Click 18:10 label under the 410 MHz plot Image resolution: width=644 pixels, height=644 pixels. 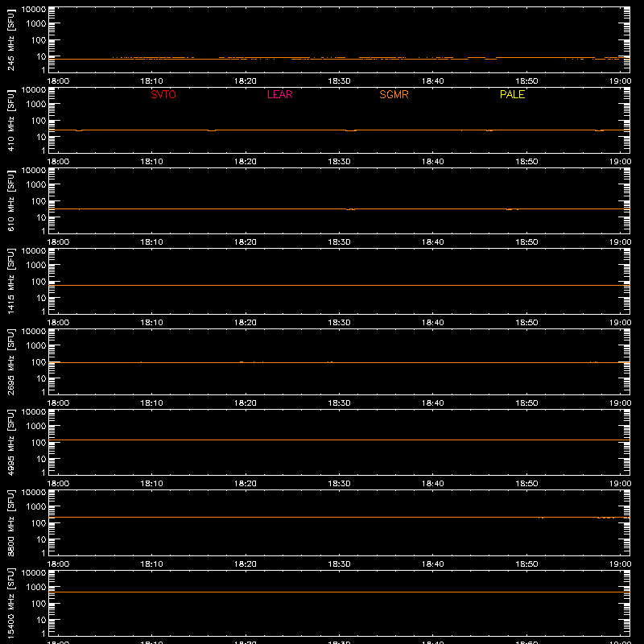point(151,162)
